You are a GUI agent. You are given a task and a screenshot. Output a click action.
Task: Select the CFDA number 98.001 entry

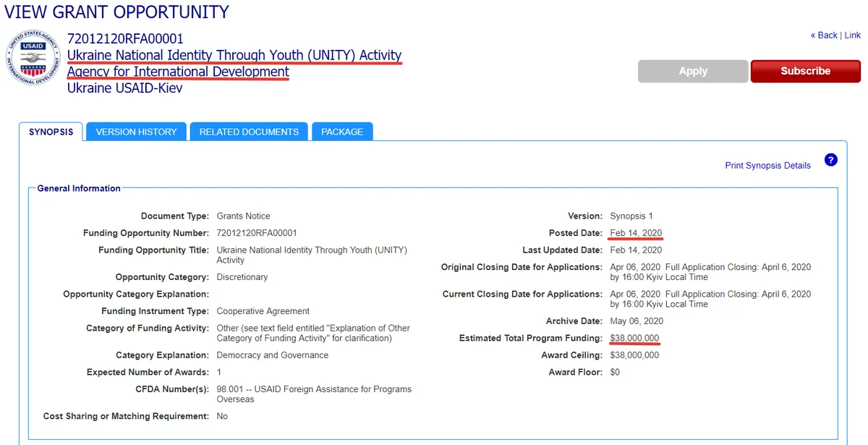[314, 394]
